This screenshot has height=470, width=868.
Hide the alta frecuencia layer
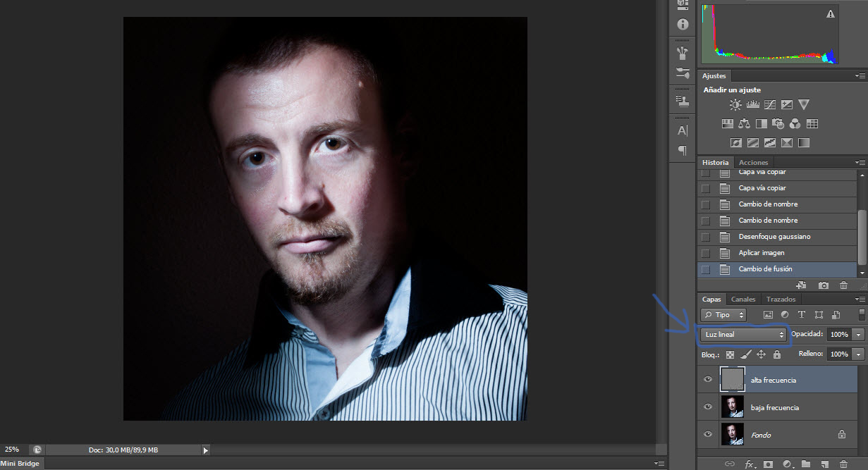click(709, 380)
